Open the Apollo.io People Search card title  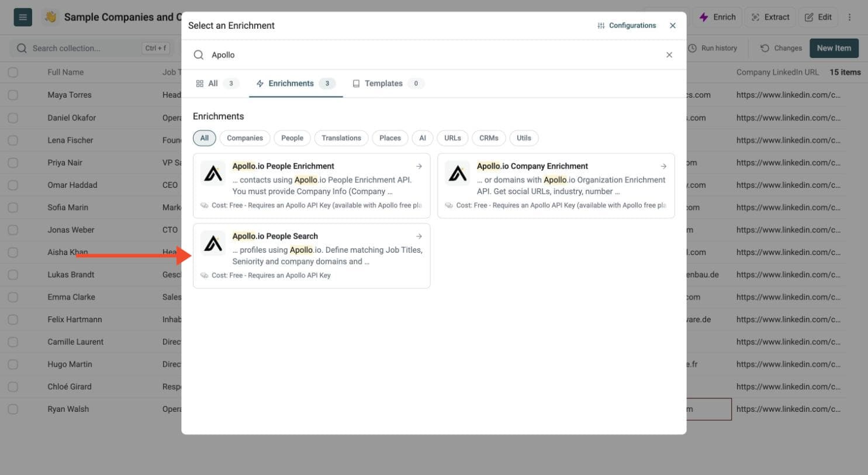tap(275, 236)
